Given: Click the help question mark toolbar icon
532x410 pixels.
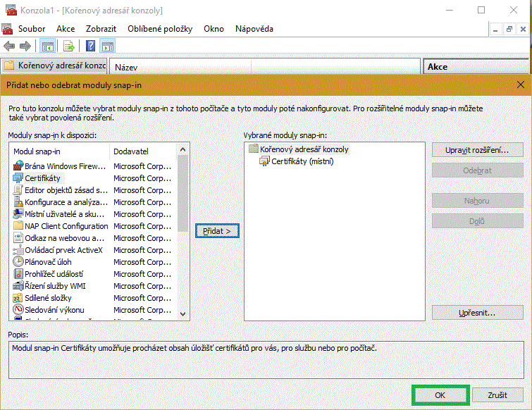Looking at the screenshot, I should (x=90, y=46).
